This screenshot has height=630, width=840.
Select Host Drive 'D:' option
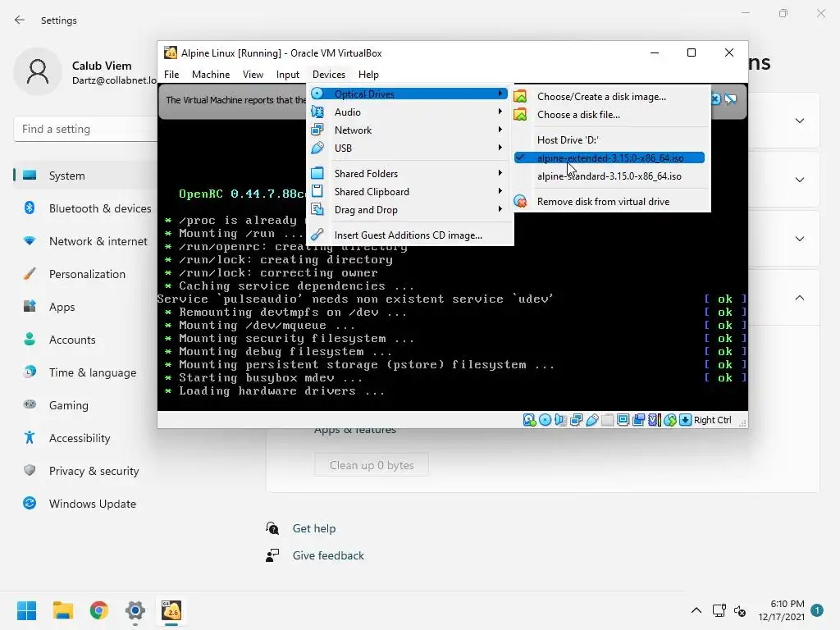(x=568, y=139)
